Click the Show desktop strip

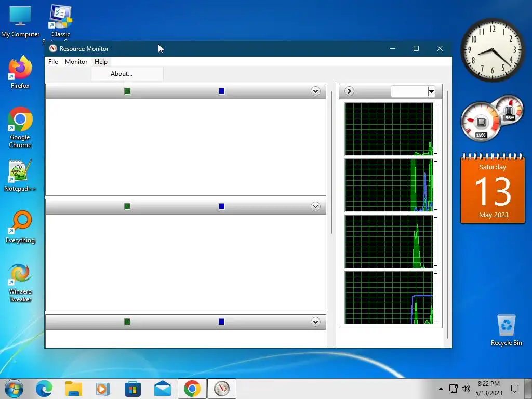click(528, 389)
